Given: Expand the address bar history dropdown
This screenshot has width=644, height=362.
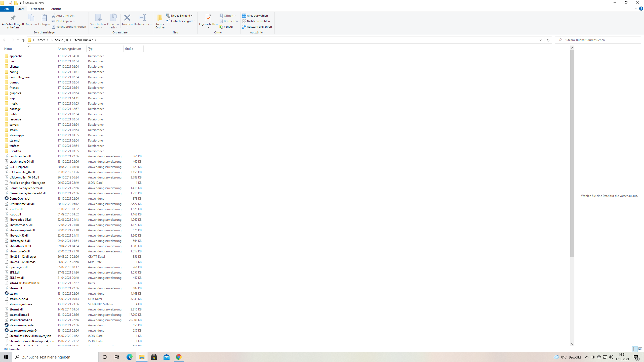Looking at the screenshot, I should click(540, 40).
